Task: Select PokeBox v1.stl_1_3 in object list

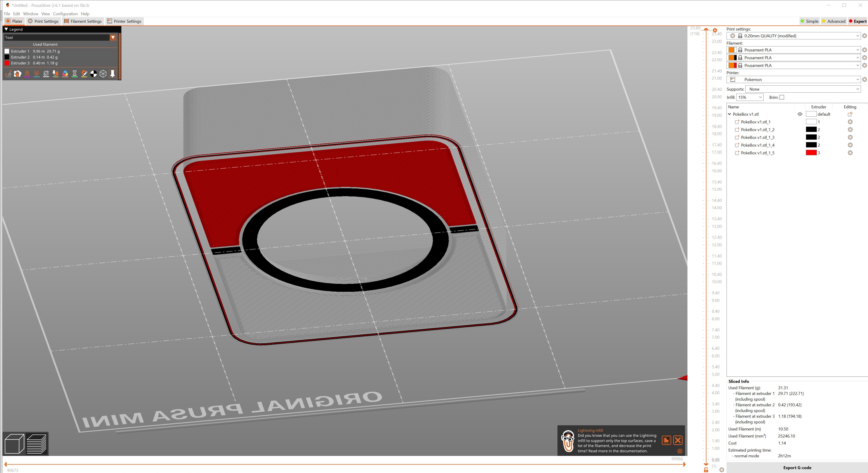Action: point(757,137)
